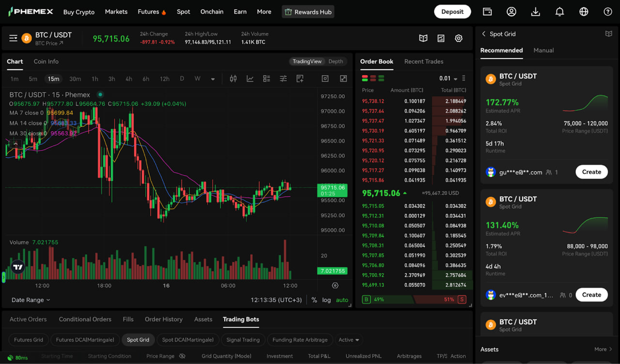Open the Active filter dropdown
The image size is (620, 364).
click(349, 340)
